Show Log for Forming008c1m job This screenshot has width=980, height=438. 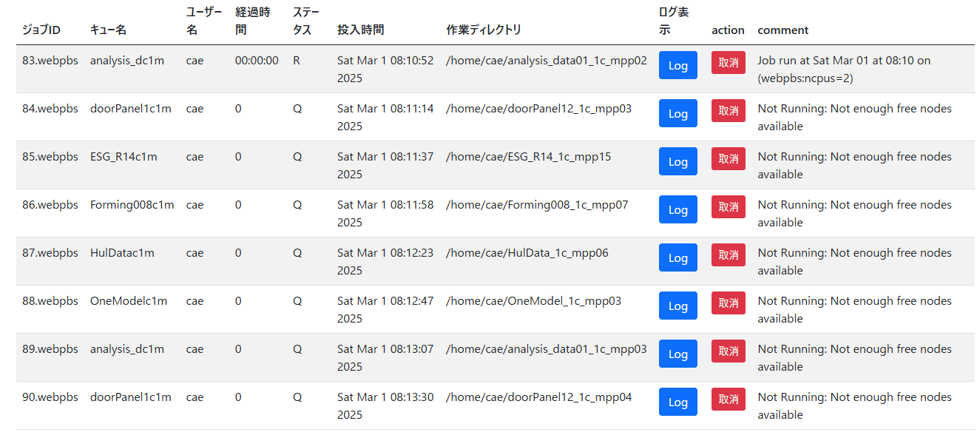point(677,209)
